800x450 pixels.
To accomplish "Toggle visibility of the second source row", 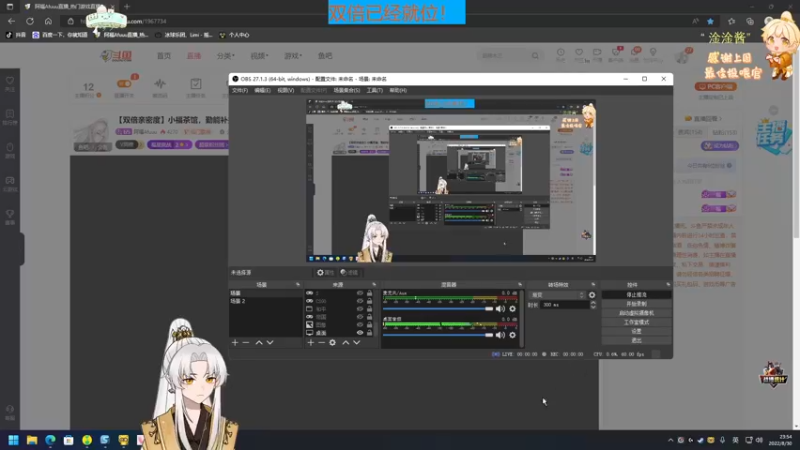I will click(360, 301).
